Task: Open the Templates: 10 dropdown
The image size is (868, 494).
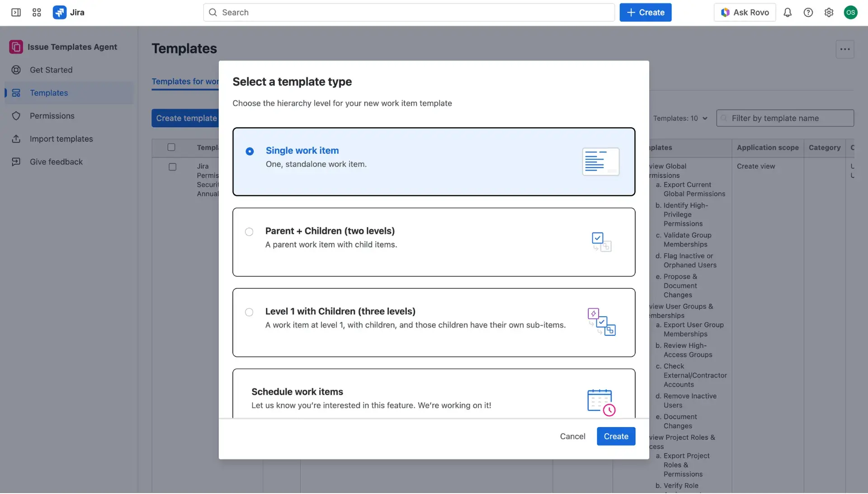Action: [x=680, y=118]
